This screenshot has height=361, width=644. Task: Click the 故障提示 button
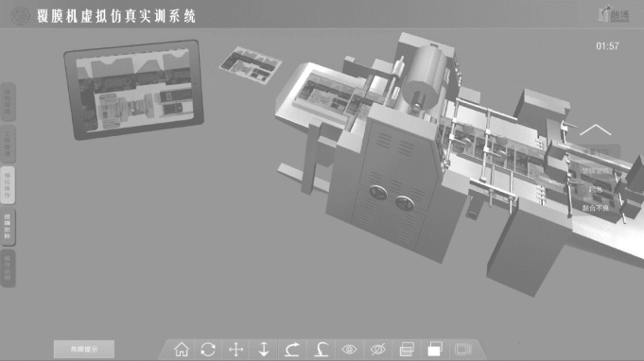(84, 349)
